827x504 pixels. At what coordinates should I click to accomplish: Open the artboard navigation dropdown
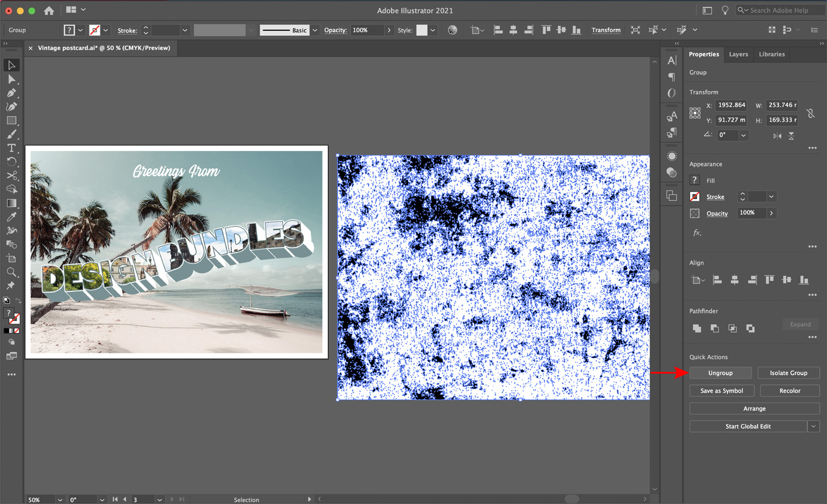click(159, 500)
